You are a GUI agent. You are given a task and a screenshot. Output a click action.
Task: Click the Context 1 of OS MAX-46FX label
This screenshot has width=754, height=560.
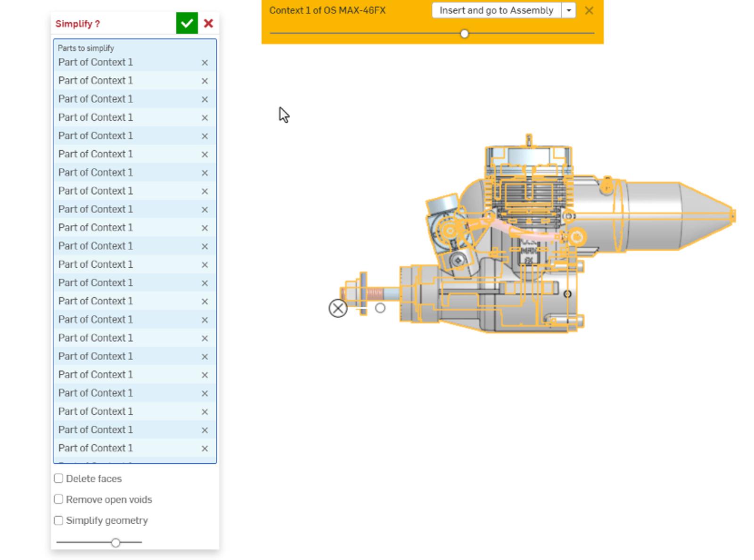point(327,9)
